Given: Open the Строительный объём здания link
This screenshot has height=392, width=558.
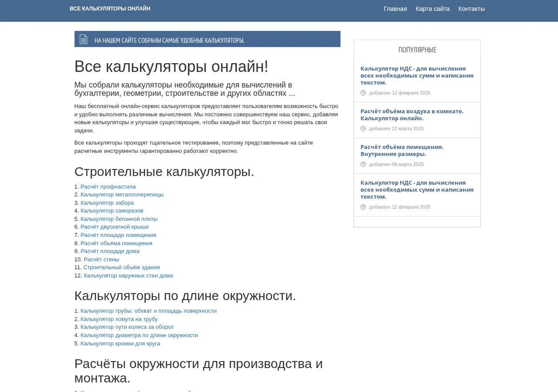Looking at the screenshot, I should [121, 268].
